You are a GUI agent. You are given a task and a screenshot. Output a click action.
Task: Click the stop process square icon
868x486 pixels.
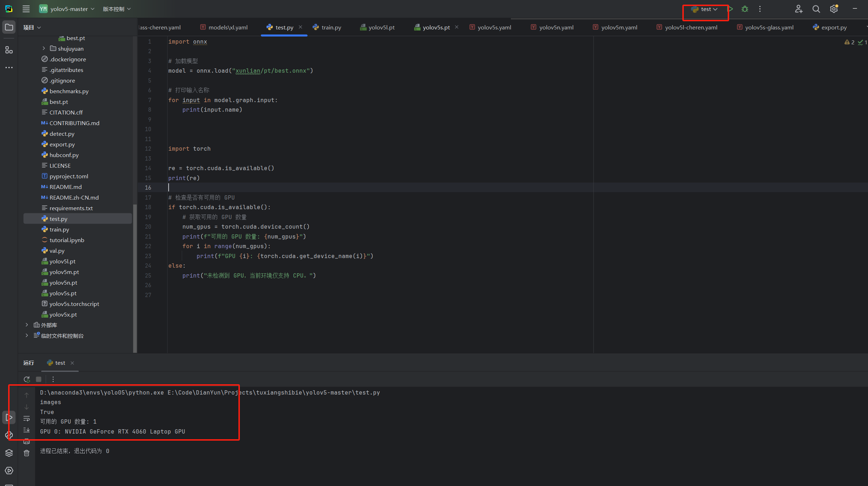39,379
